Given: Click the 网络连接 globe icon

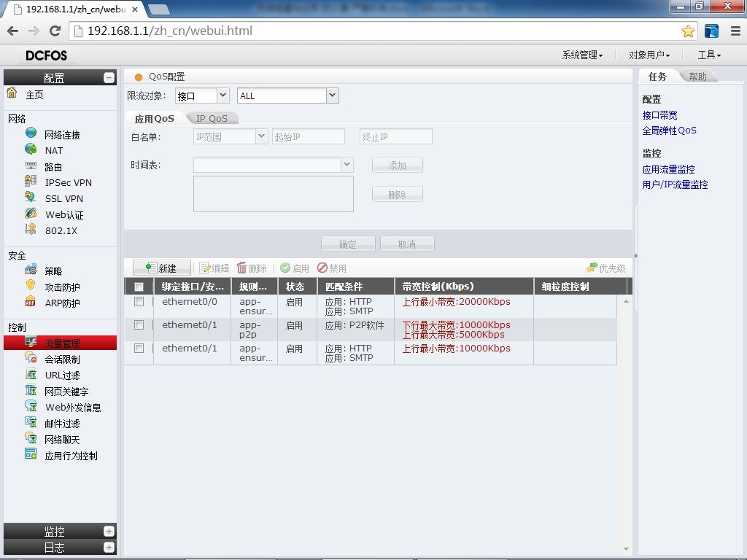Looking at the screenshot, I should click(31, 133).
